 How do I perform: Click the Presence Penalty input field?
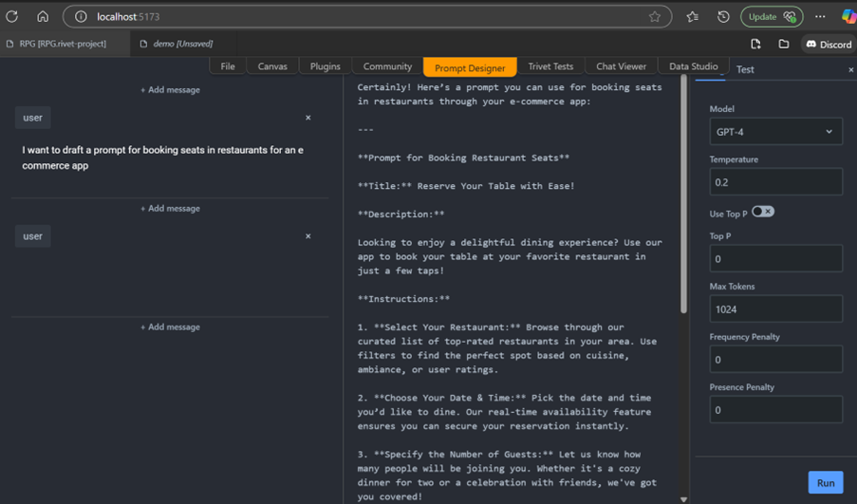click(775, 410)
